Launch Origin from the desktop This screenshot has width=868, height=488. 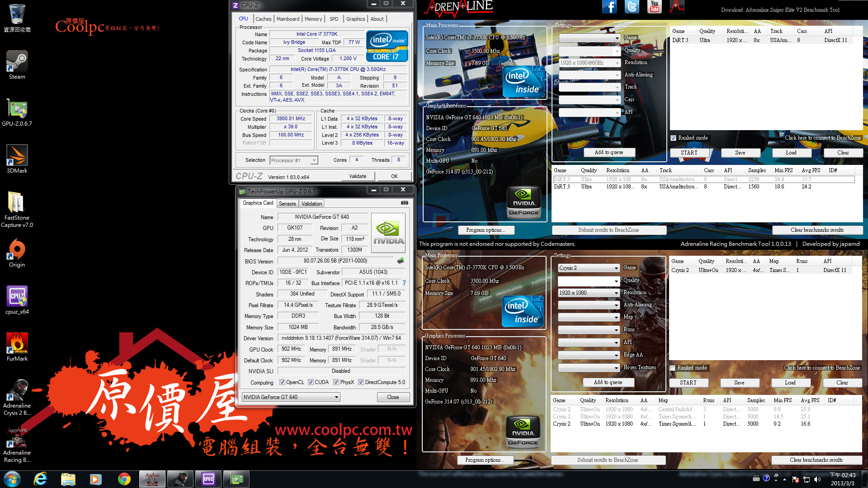[x=17, y=253]
